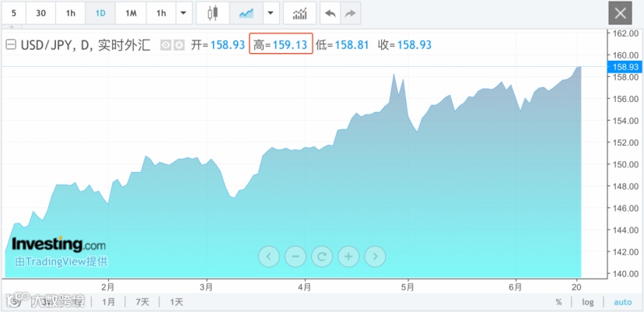Toggle the auto scale button

click(623, 302)
